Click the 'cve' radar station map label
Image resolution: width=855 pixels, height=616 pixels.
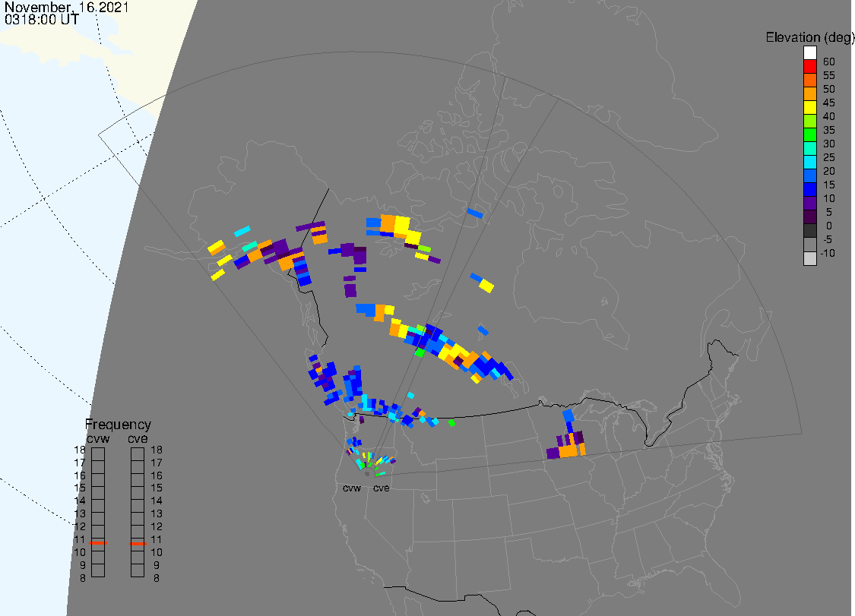382,488
